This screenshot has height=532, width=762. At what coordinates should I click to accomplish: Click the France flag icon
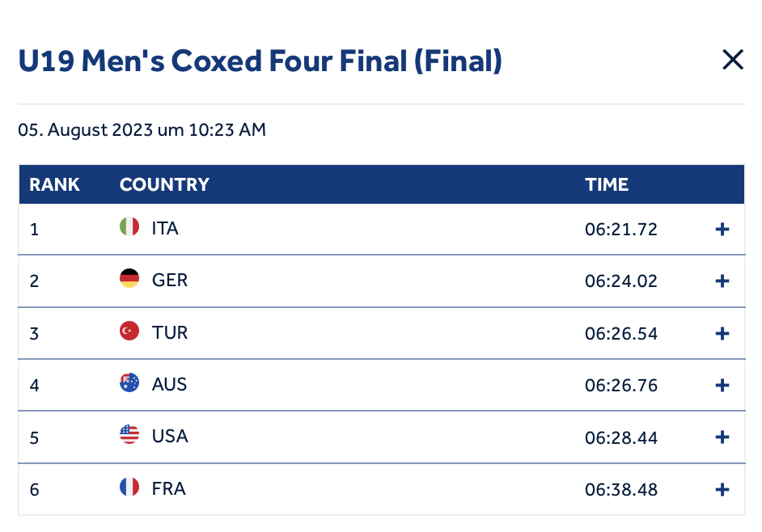coord(129,487)
